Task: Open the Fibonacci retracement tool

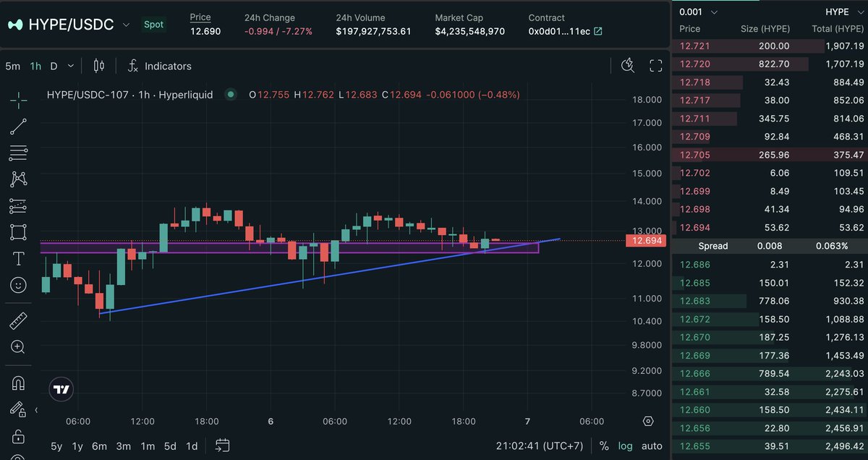Action: (19, 153)
